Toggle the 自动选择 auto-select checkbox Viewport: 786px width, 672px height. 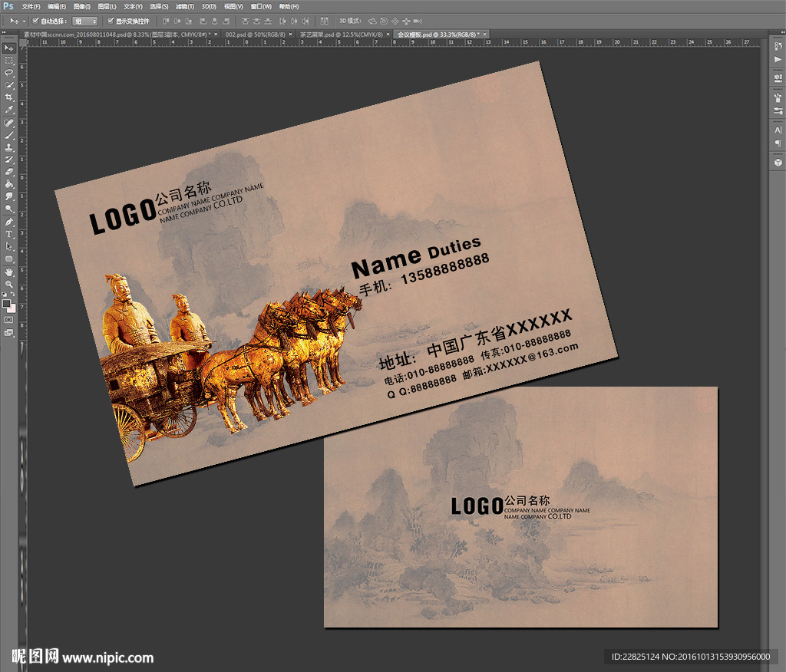(x=35, y=21)
